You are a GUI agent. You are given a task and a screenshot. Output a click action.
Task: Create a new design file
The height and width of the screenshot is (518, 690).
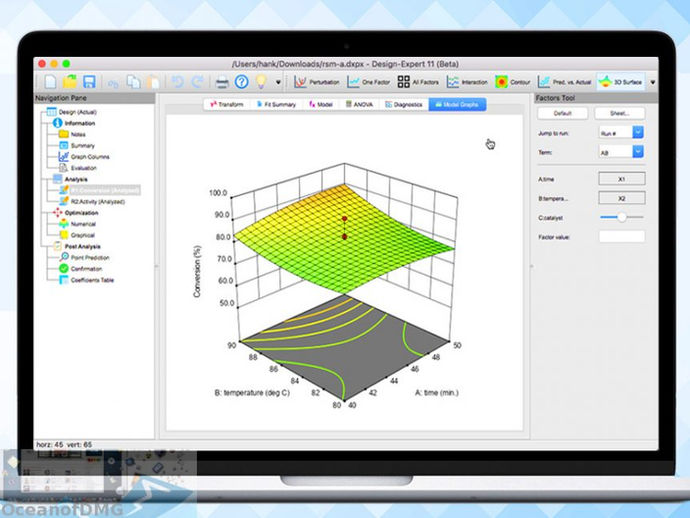click(x=50, y=82)
